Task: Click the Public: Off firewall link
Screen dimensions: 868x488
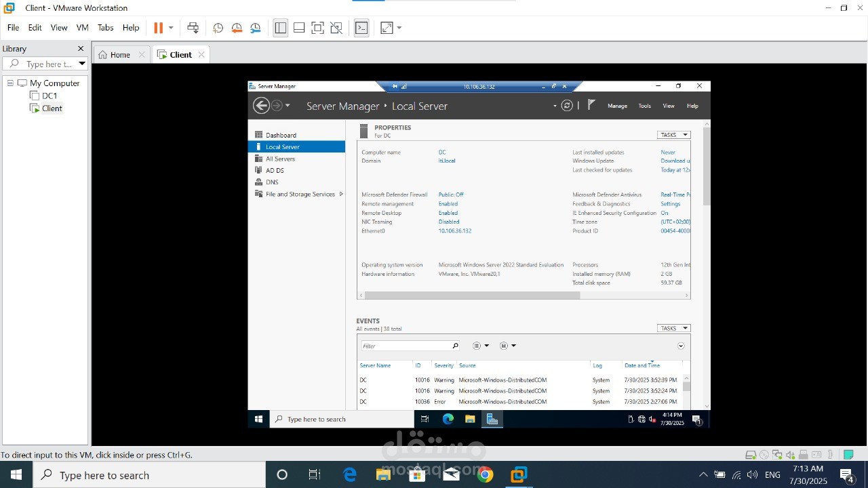Action: coord(451,195)
